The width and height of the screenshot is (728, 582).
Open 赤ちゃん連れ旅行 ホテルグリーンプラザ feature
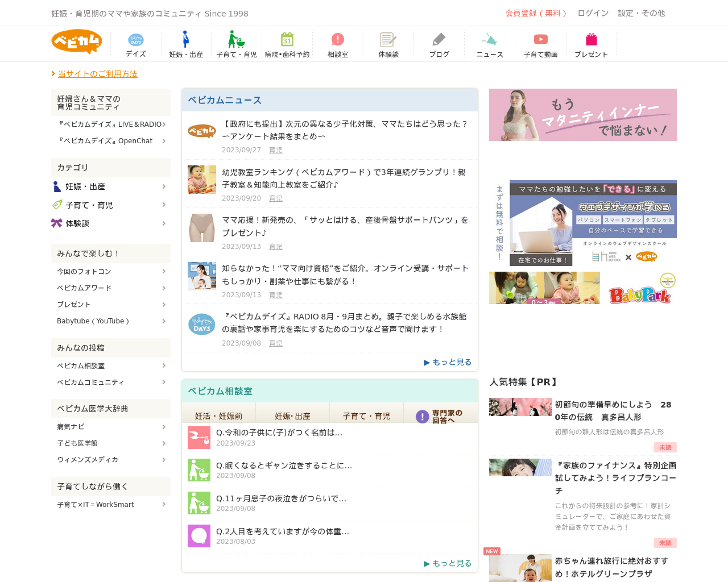click(612, 567)
